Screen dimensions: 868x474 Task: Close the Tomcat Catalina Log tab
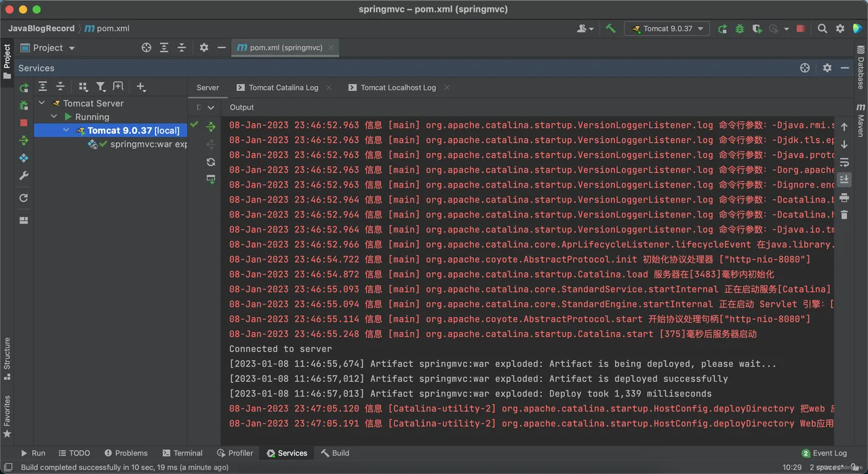pos(329,88)
